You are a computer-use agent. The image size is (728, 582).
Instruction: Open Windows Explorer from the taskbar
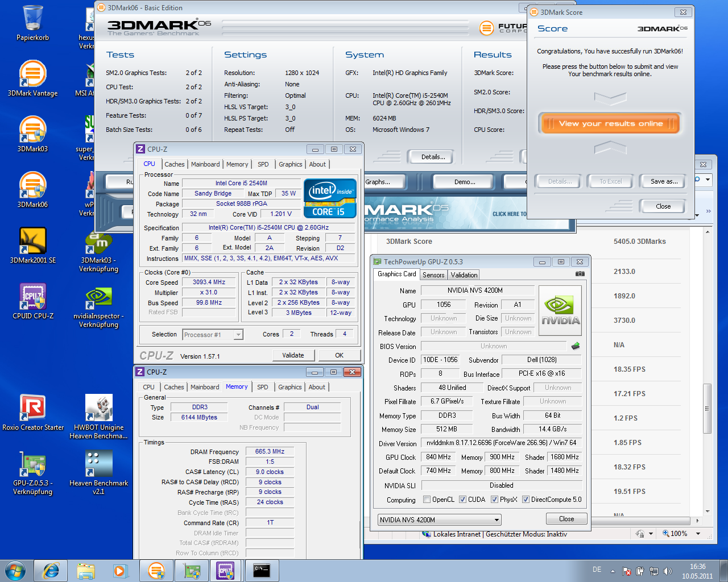pos(86,571)
